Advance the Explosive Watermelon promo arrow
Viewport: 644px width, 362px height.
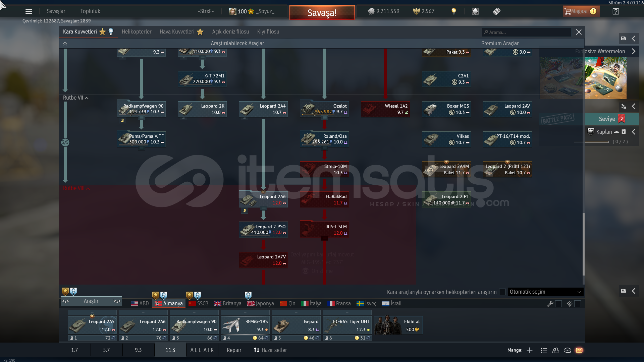pos(634,51)
